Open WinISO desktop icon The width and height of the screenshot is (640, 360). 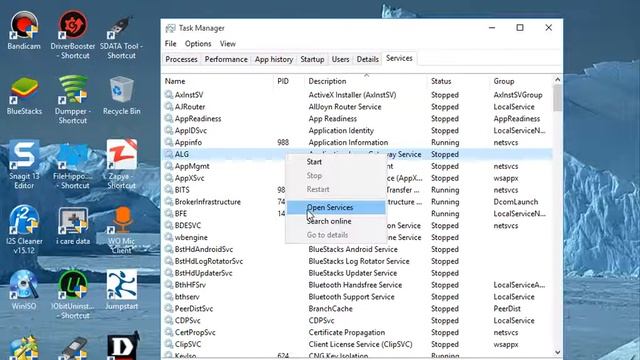(24, 290)
